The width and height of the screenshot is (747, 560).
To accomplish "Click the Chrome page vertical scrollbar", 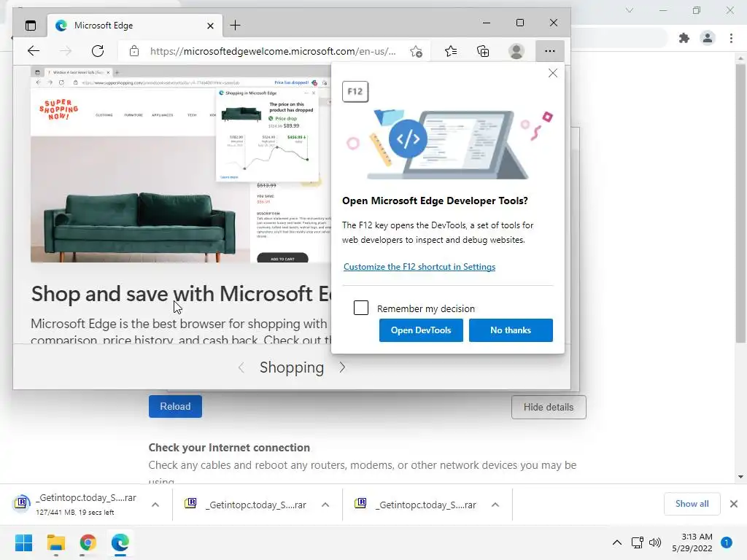I will [x=740, y=203].
